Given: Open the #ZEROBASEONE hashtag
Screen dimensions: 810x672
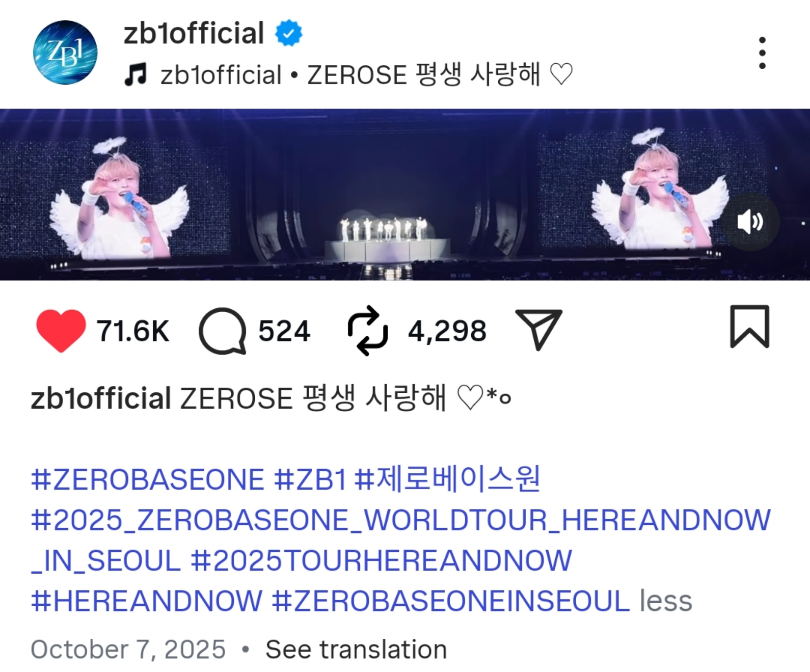Looking at the screenshot, I should coord(148,480).
